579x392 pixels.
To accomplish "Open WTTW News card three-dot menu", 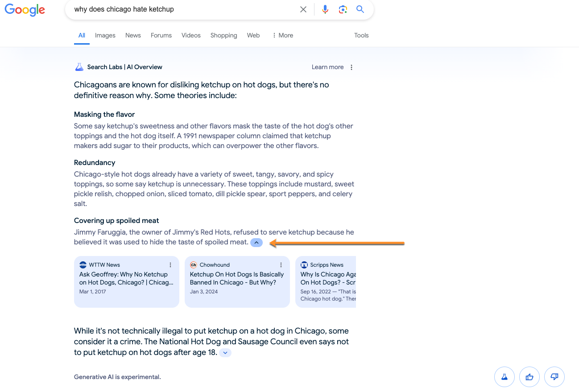I will point(170,265).
